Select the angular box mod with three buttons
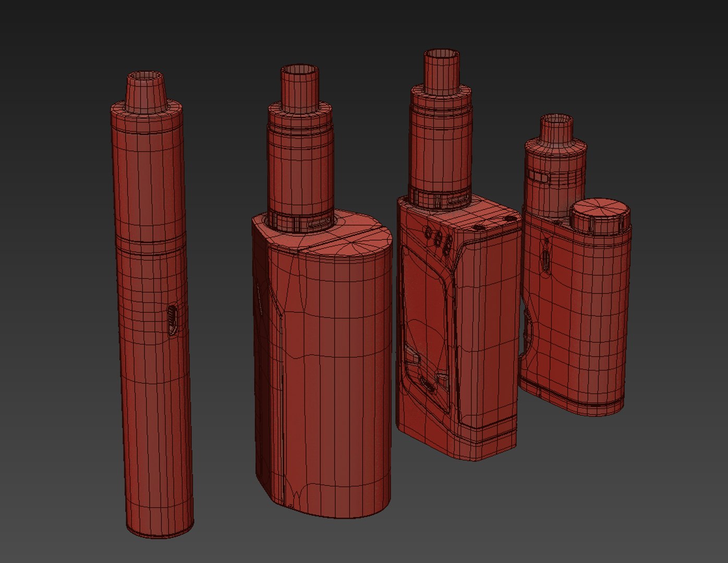Viewport: 728px width, 563px height. 458,327
